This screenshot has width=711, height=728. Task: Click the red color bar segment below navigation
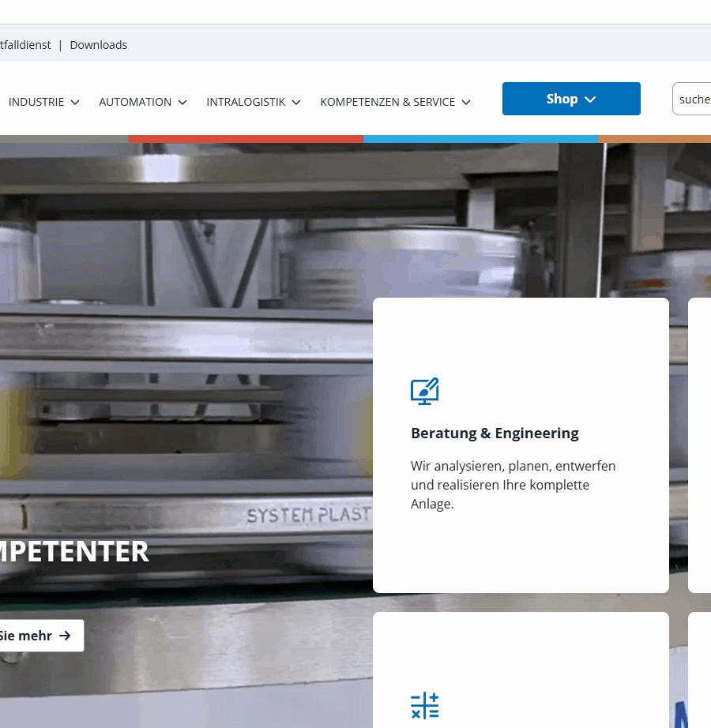246,139
